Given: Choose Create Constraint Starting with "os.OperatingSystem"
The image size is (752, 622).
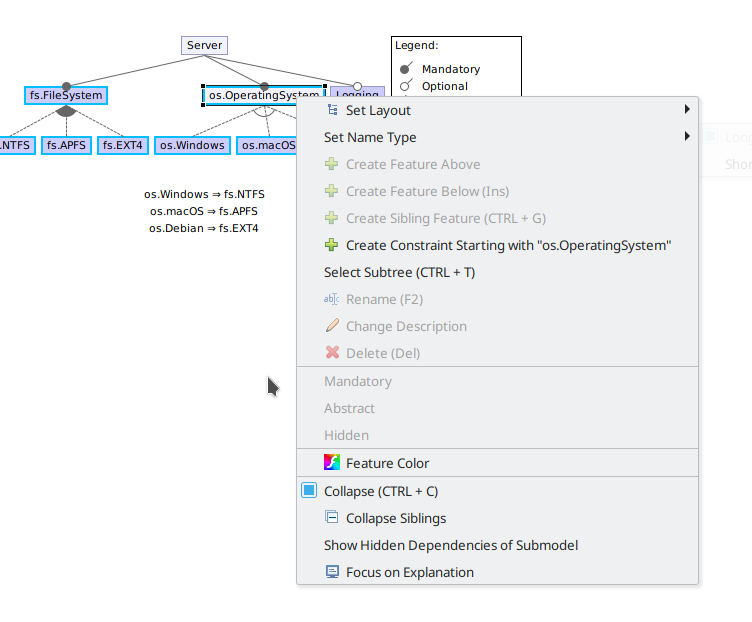Looking at the screenshot, I should click(x=497, y=245).
